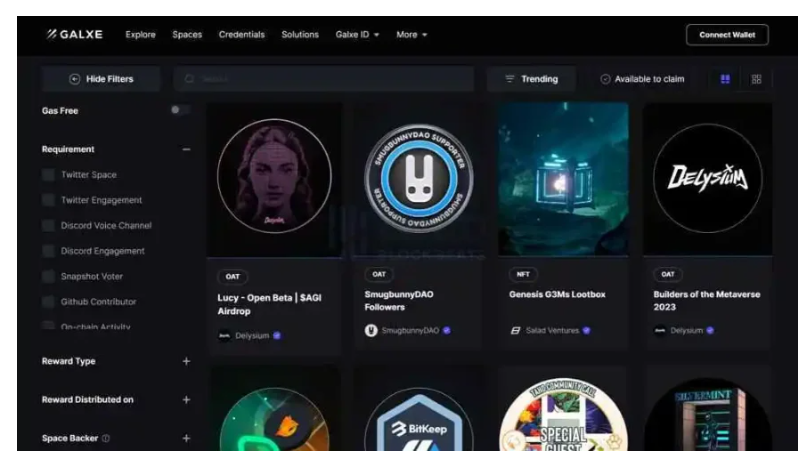Viewport: 812px width, 462px height.
Task: Check the Github Contributor requirement
Action: [x=48, y=301]
